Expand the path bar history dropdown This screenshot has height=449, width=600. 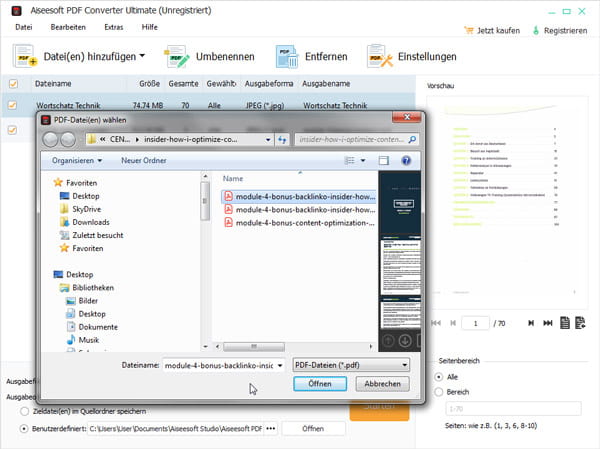tap(268, 140)
